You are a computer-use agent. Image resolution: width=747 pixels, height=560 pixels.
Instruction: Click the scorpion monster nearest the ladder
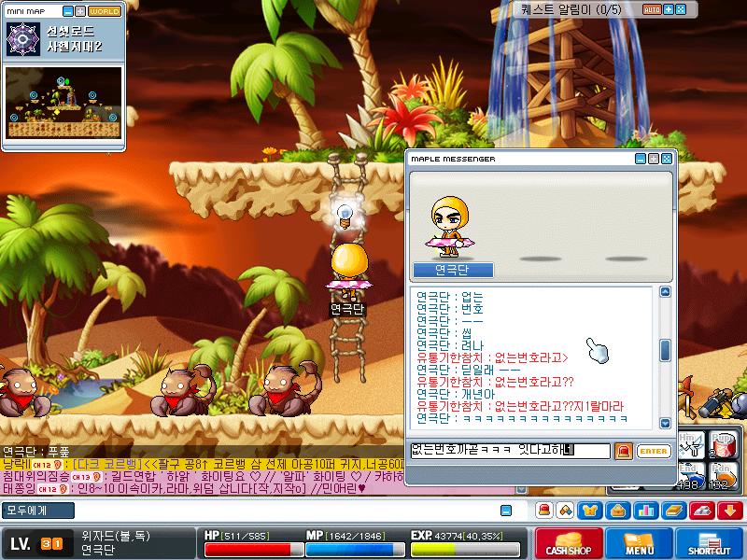[x=286, y=389]
